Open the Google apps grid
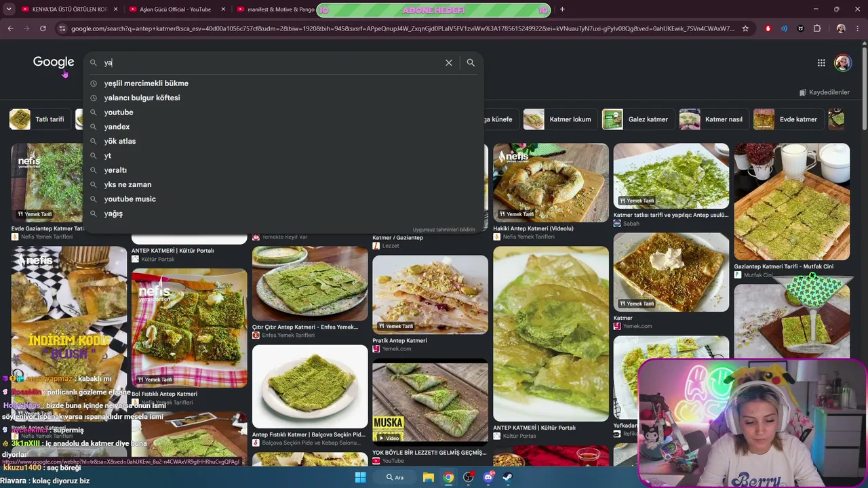This screenshot has width=868, height=488. pyautogui.click(x=821, y=63)
